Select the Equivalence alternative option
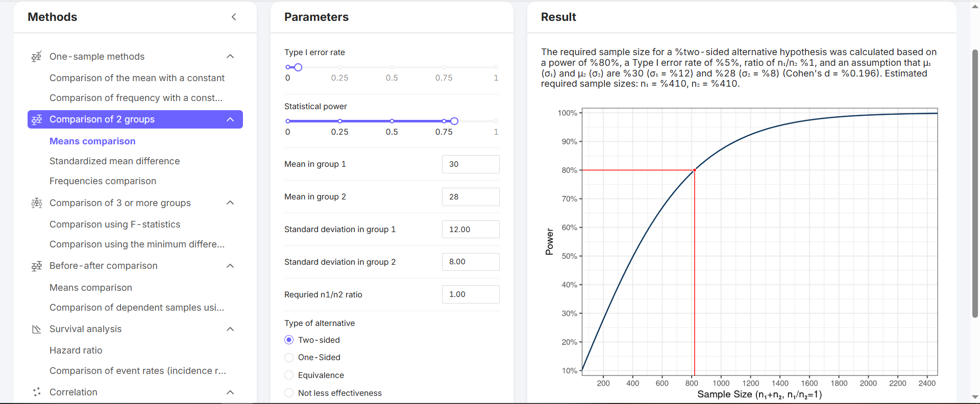This screenshot has height=404, width=980. point(289,375)
